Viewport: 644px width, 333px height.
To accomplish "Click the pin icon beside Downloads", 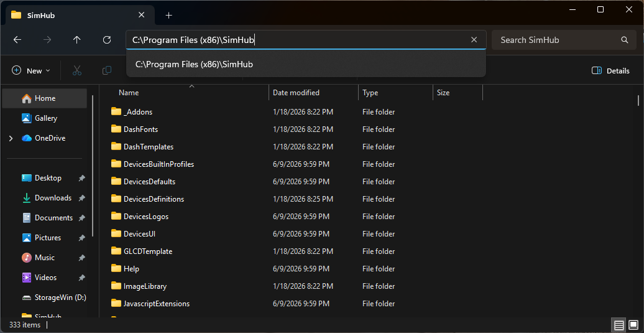I will [x=81, y=198].
